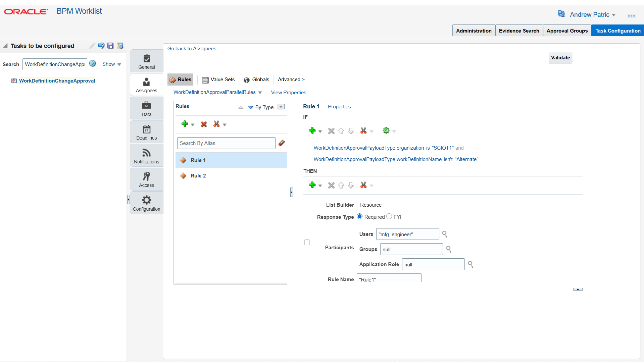Add a new rule with the green plus

pos(185,124)
